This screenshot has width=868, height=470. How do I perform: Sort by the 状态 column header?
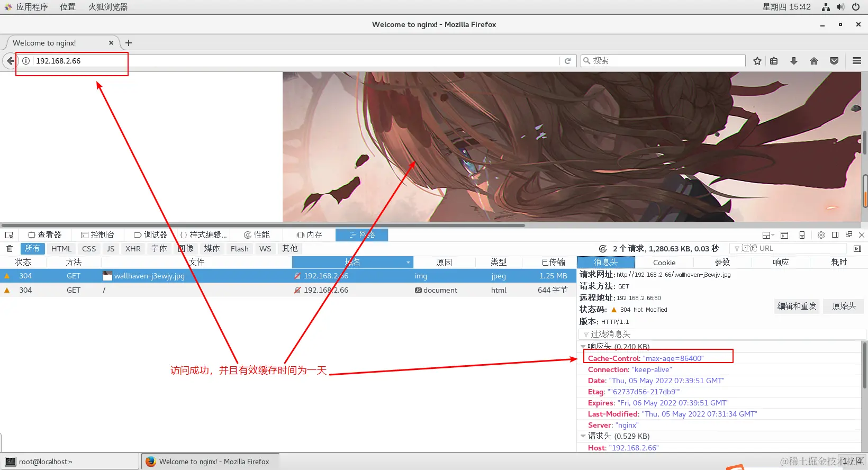click(23, 263)
